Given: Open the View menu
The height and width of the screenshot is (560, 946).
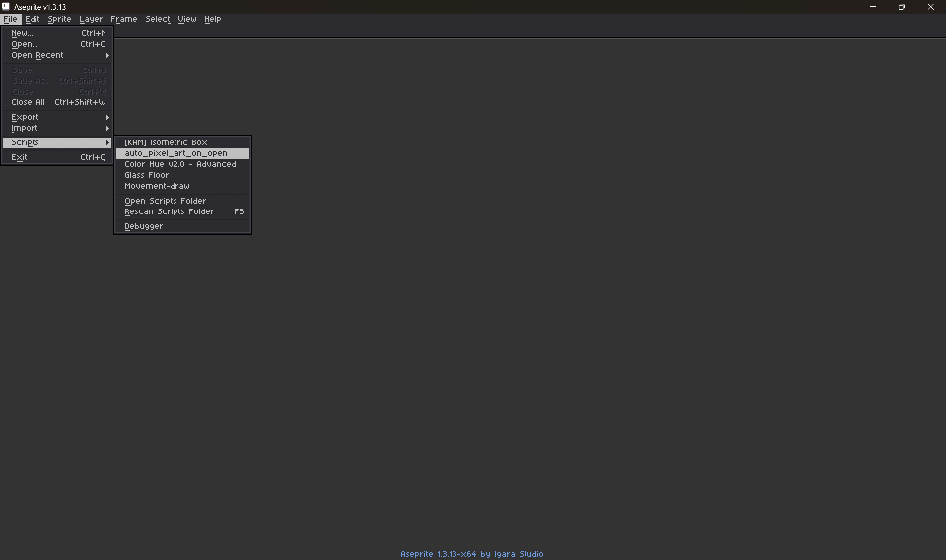Looking at the screenshot, I should click(187, 20).
